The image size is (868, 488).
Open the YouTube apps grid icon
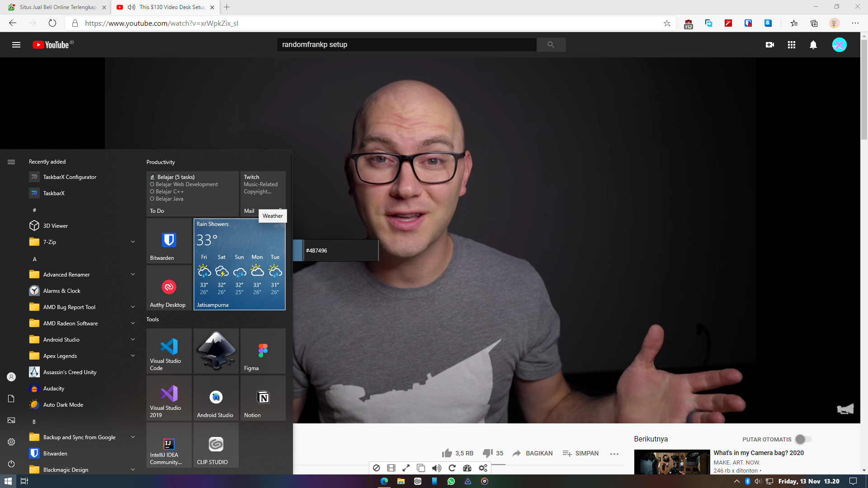click(x=792, y=45)
